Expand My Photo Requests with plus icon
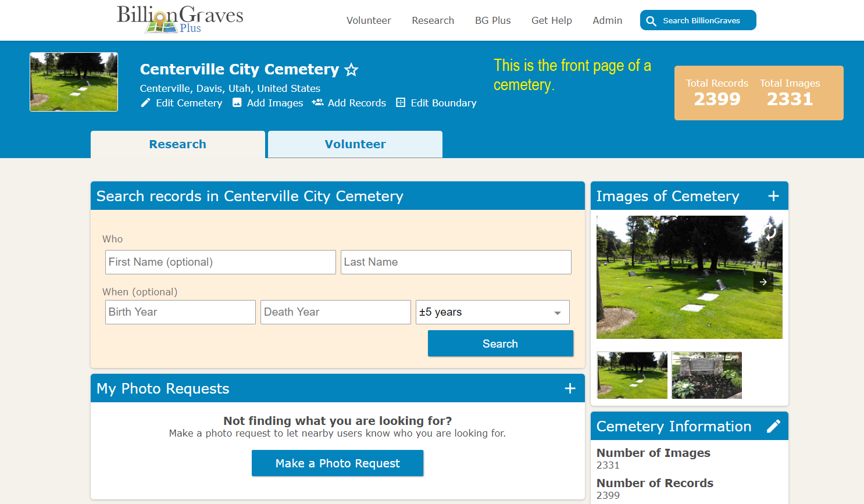Screen dimensions: 864x504 point(570,388)
